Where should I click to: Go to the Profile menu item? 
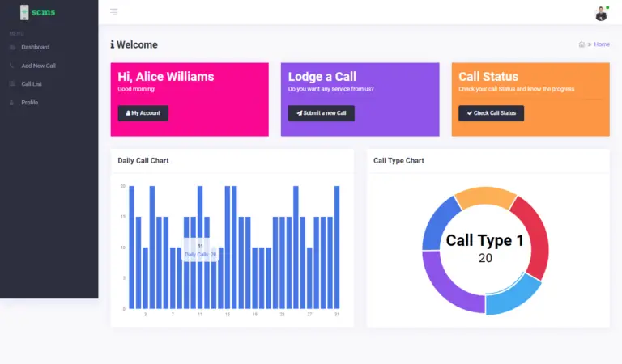tap(29, 103)
